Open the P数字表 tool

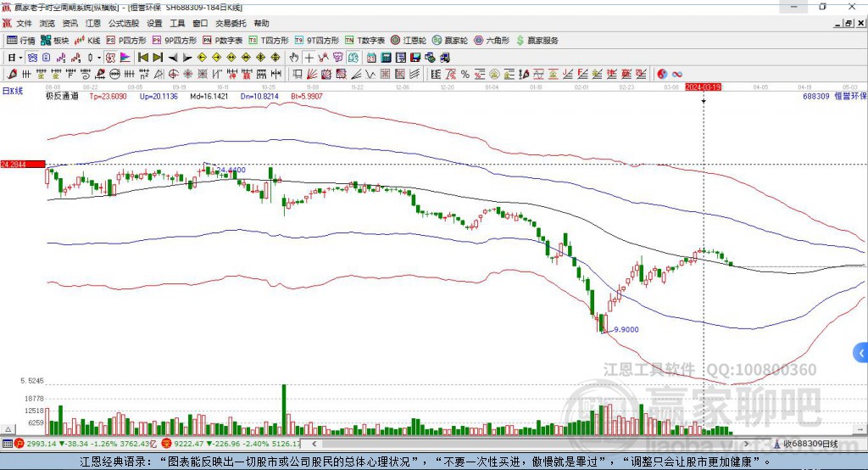pyautogui.click(x=223, y=41)
